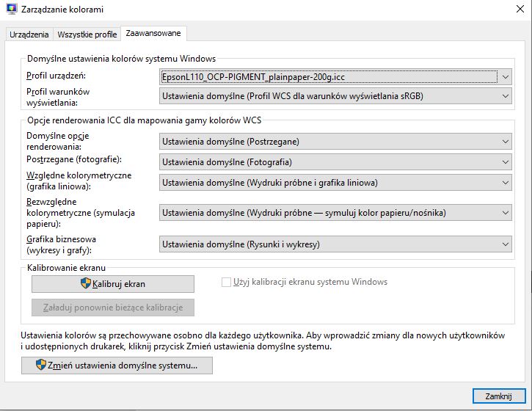Click the shield icon on Kalibruj ekran button

[86, 283]
